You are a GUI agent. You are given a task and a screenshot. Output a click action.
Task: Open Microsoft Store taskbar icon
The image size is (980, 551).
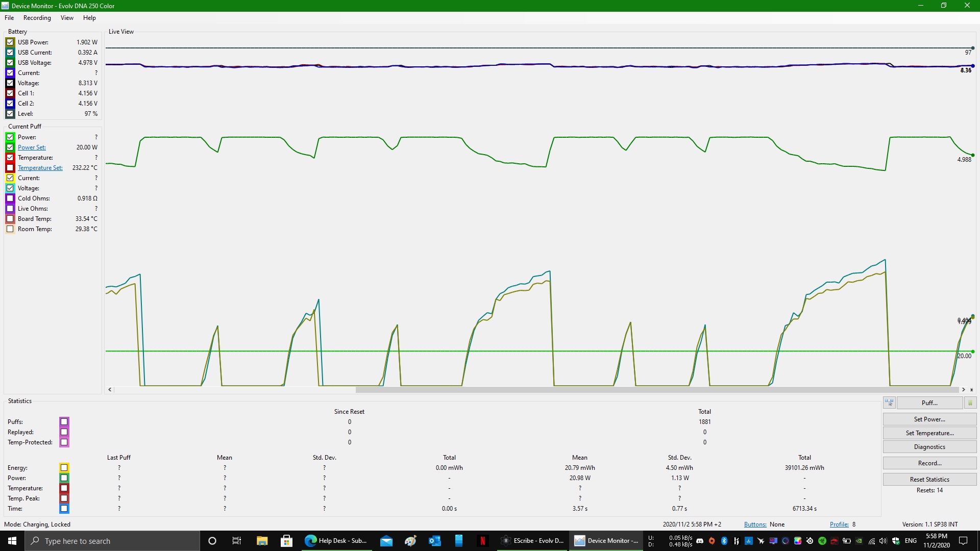pos(286,541)
